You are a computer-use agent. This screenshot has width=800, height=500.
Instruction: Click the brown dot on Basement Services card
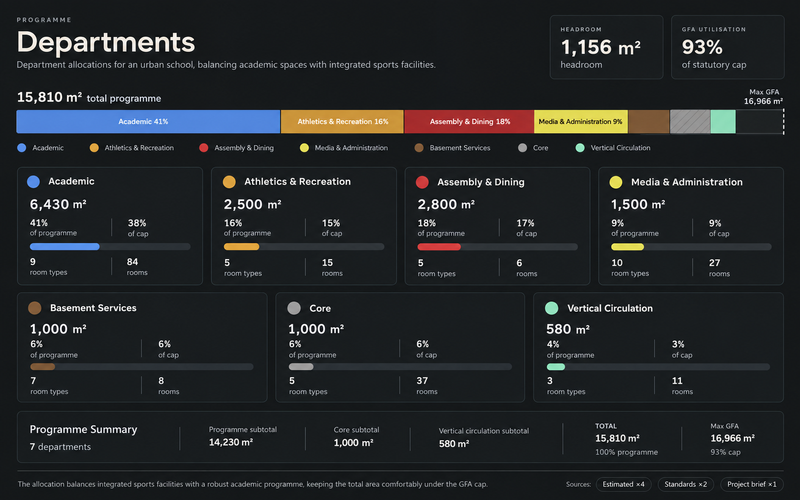point(35,308)
